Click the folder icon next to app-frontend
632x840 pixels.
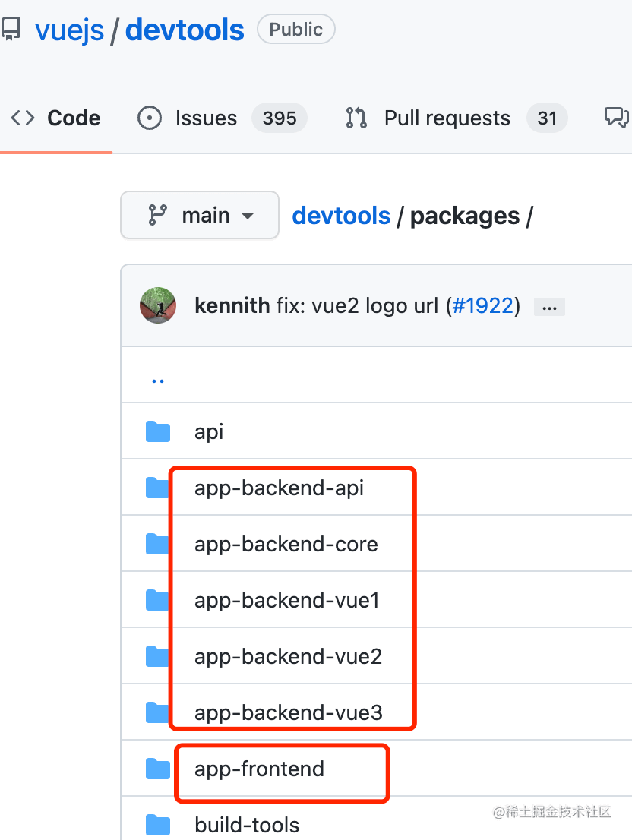pyautogui.click(x=158, y=769)
